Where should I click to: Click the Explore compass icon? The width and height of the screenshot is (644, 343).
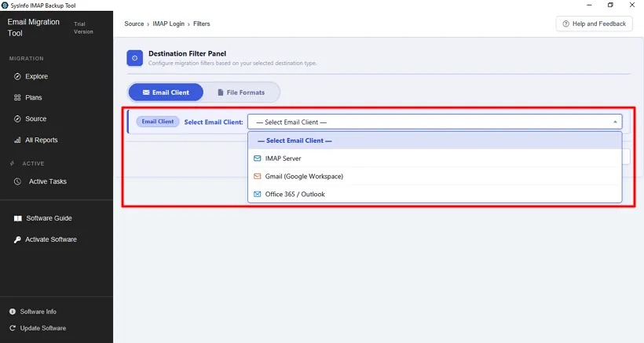click(17, 76)
